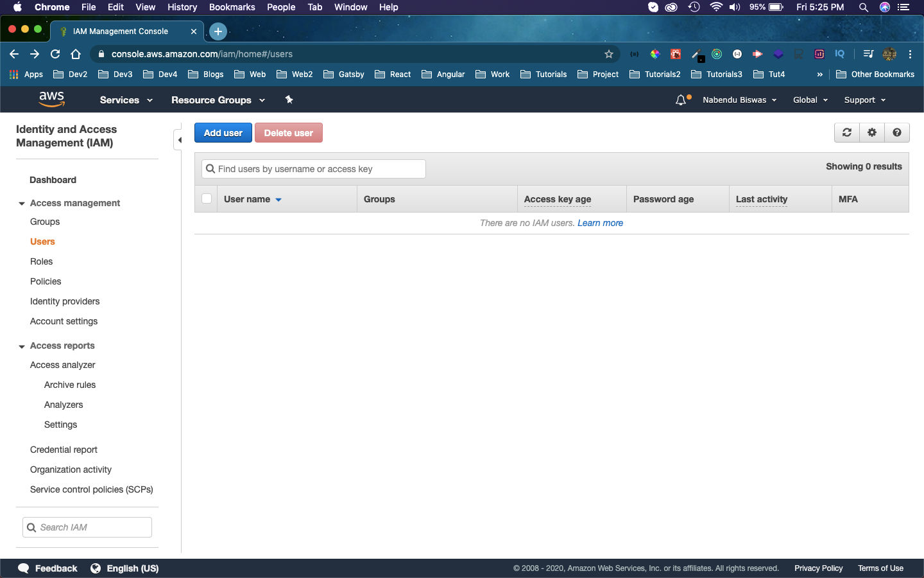Select the IAM Management Console tab
The width and height of the screenshot is (924, 578).
point(127,31)
